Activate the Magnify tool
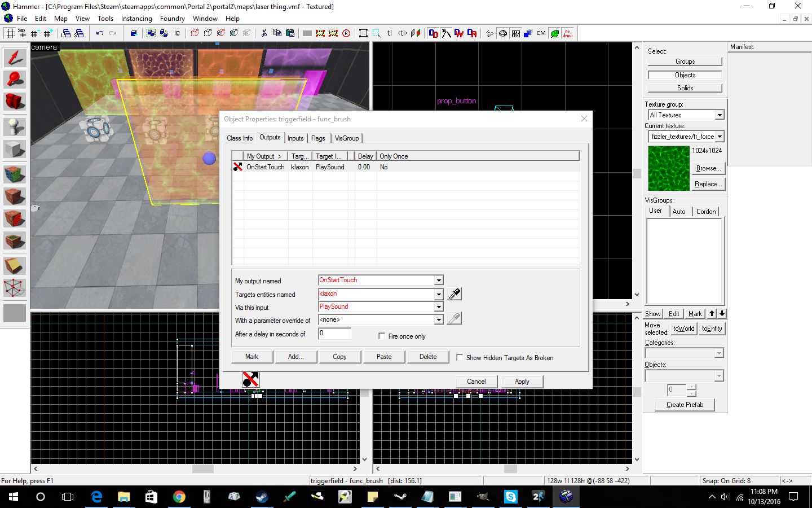 point(15,79)
